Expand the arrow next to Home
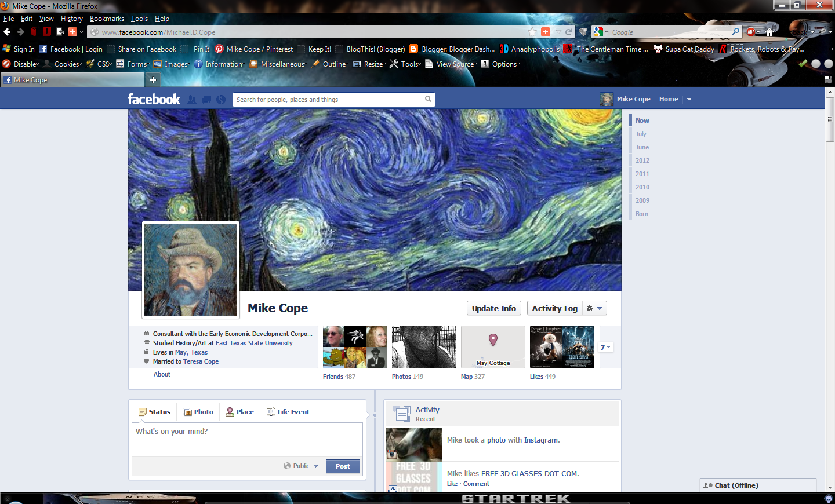Viewport: 835px width, 504px height. (689, 99)
